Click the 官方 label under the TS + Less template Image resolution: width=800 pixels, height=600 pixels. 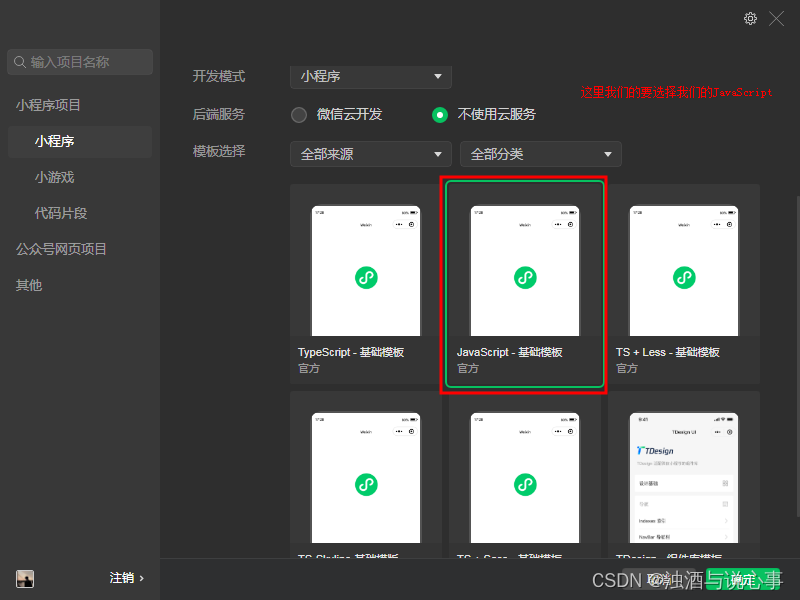point(627,368)
